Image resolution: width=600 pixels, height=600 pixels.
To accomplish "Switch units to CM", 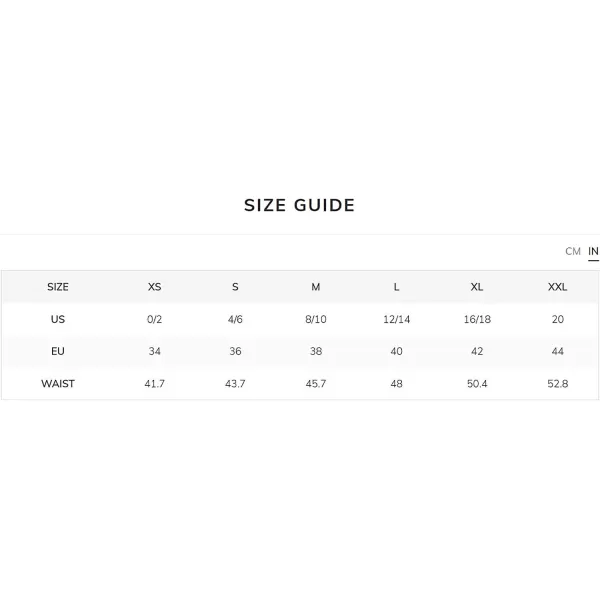I will [572, 251].
